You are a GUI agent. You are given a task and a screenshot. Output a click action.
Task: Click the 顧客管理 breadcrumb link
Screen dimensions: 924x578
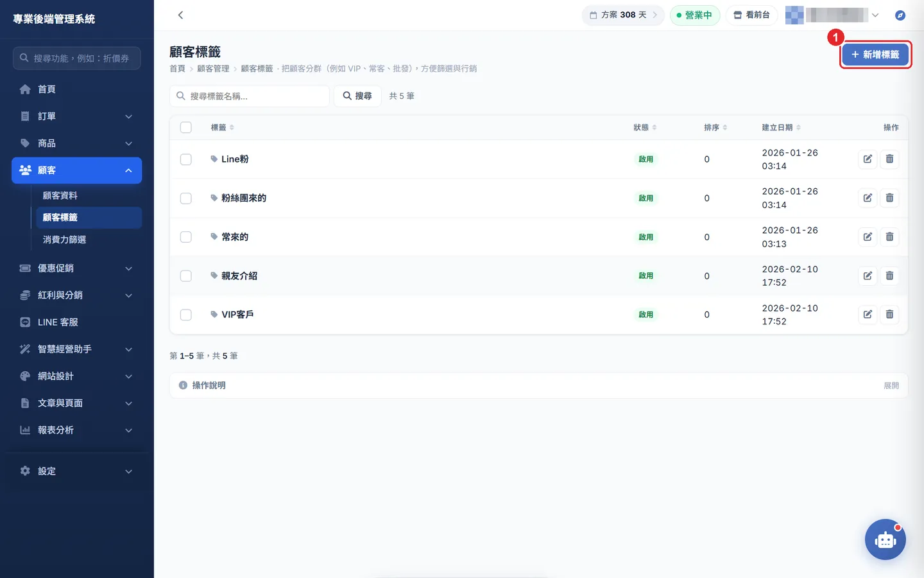[x=213, y=69]
